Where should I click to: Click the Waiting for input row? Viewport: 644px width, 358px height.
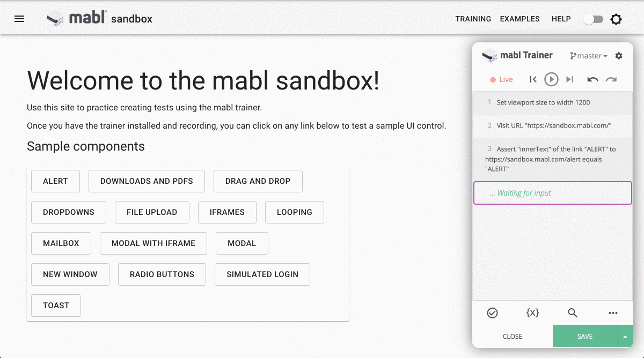tap(553, 193)
